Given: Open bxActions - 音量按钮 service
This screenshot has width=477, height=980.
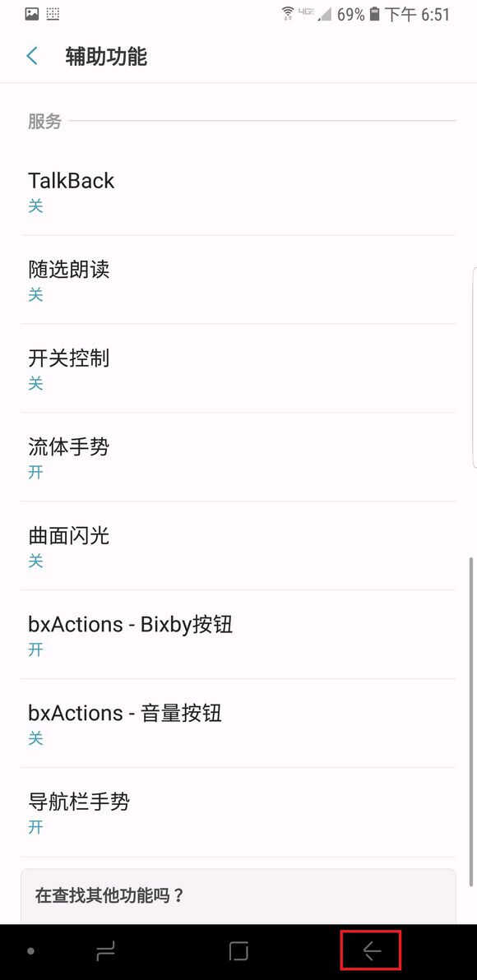Looking at the screenshot, I should [x=238, y=723].
